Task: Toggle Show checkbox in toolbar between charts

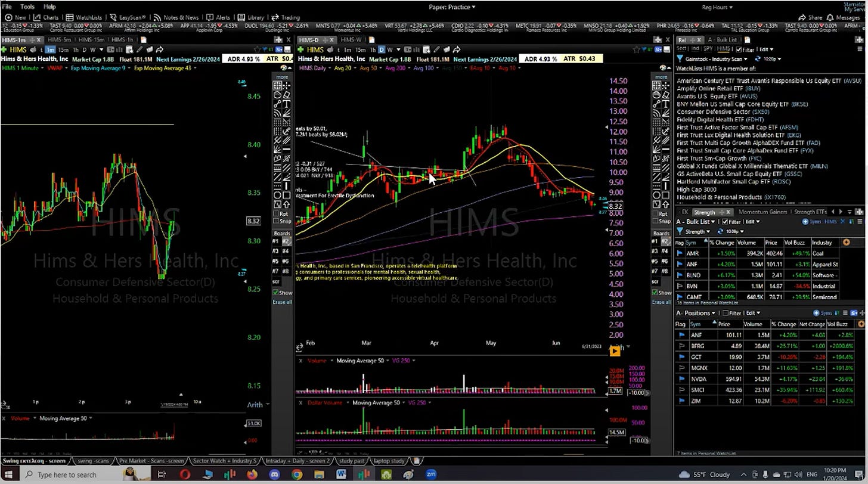Action: pyautogui.click(x=275, y=293)
